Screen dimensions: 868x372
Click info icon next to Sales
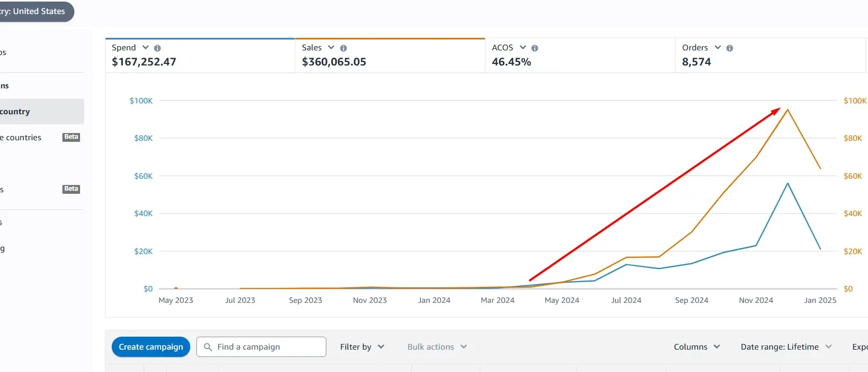point(344,48)
